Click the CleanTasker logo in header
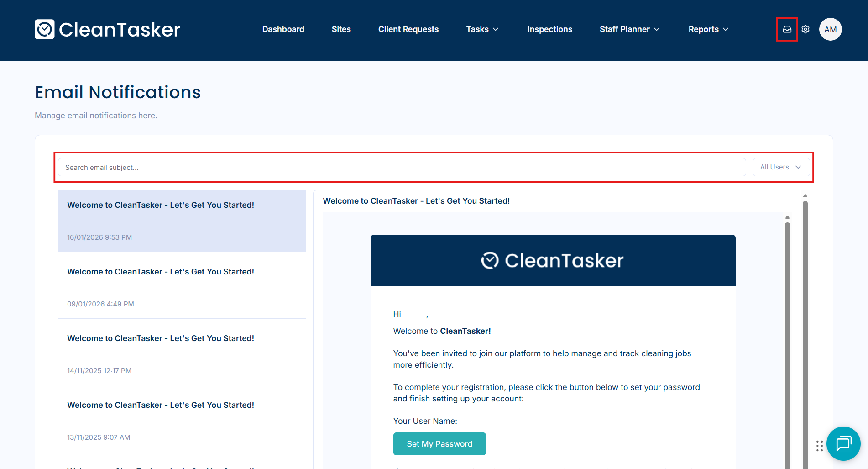 108,30
